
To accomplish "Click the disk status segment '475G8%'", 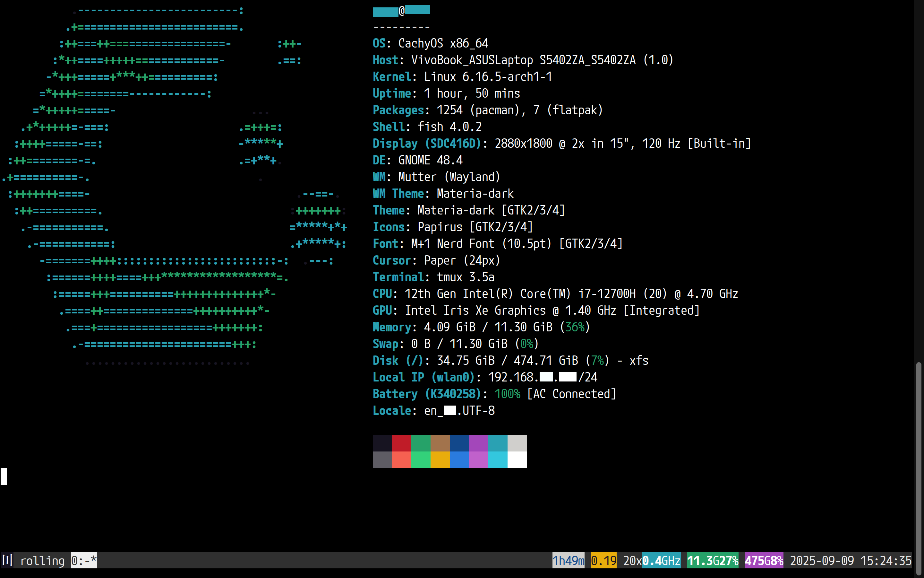I will (x=764, y=560).
